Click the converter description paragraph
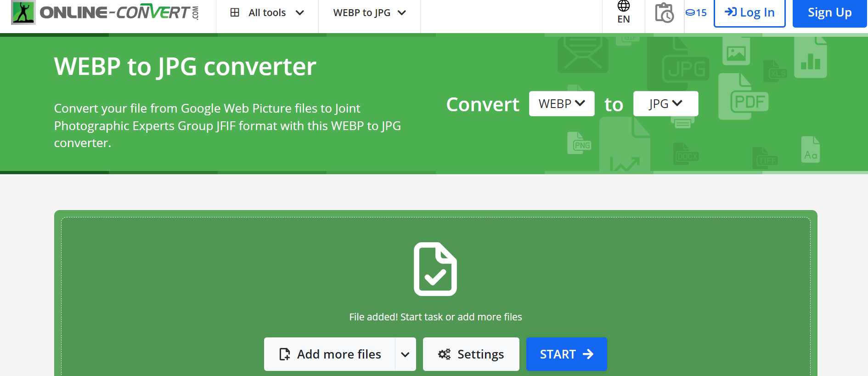 [x=227, y=125]
